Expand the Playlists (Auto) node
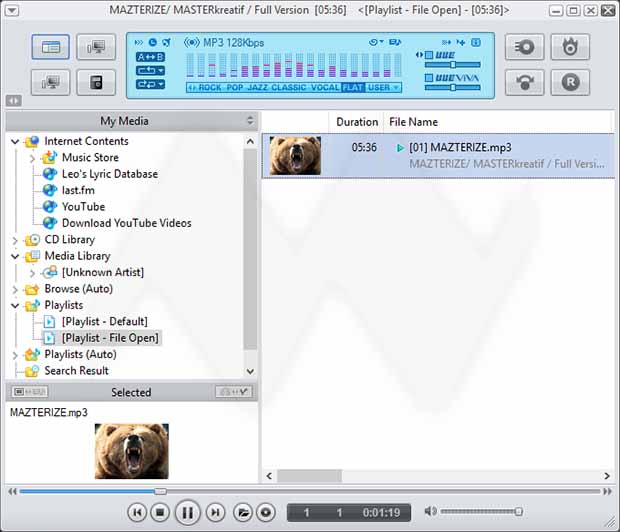The width and height of the screenshot is (620, 532). [15, 355]
